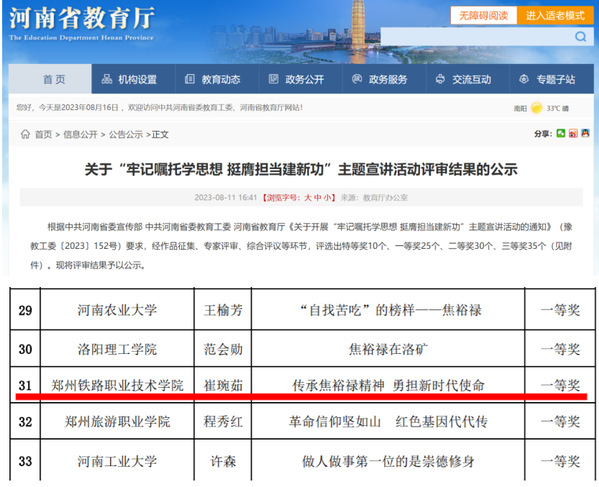Share via the green WeChat icon
Screen dimensions: 599x487
[560, 133]
